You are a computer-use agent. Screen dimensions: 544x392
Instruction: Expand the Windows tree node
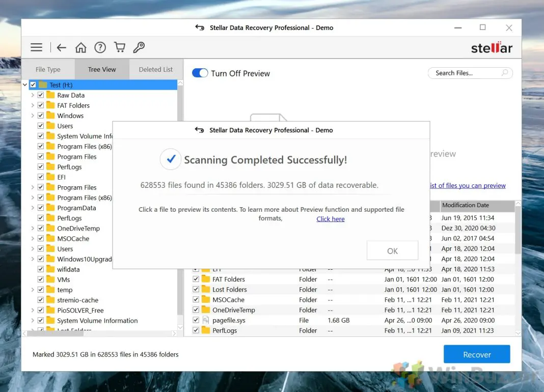coord(33,115)
